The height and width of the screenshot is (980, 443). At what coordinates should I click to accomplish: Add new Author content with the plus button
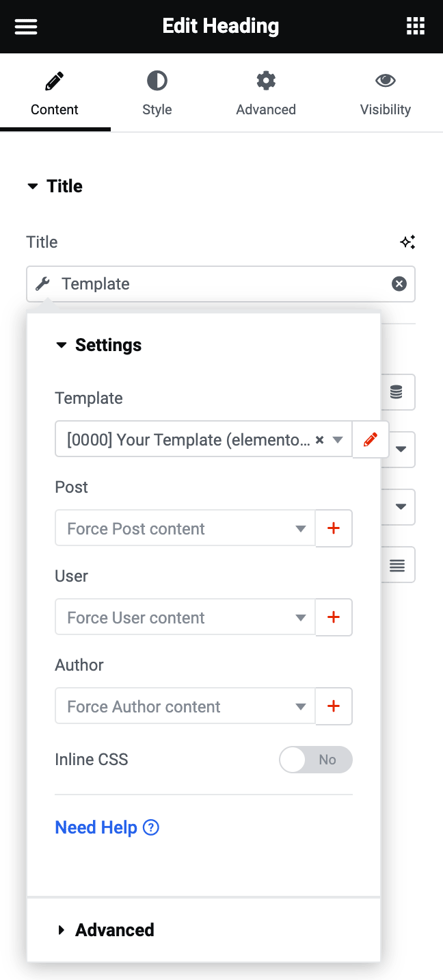coord(334,706)
